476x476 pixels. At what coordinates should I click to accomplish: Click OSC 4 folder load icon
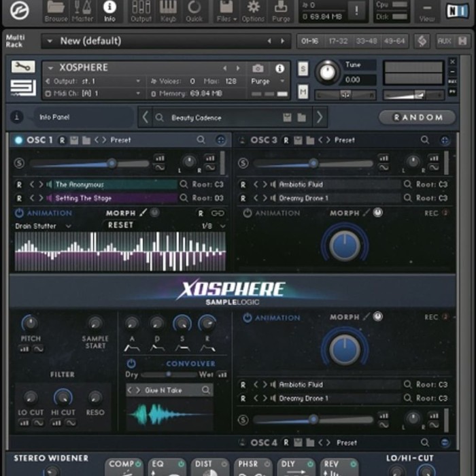tap(310, 443)
